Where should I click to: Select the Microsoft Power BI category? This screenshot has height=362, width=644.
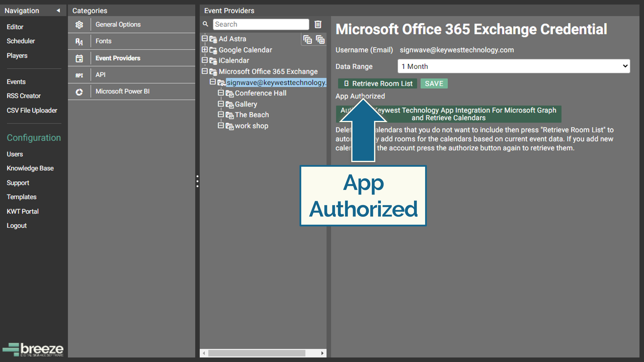coord(132,92)
